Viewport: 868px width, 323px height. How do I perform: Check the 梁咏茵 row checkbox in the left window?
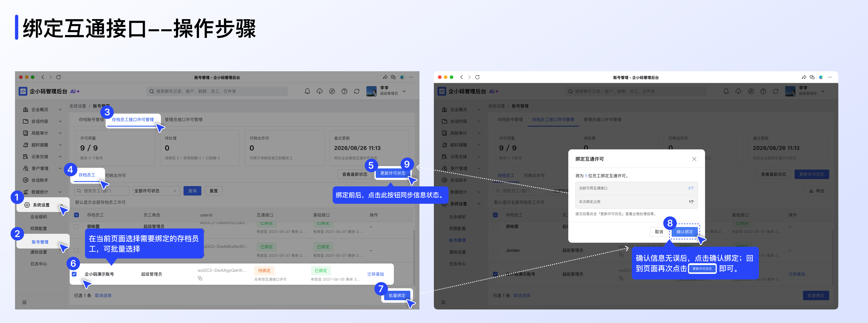pos(76,227)
